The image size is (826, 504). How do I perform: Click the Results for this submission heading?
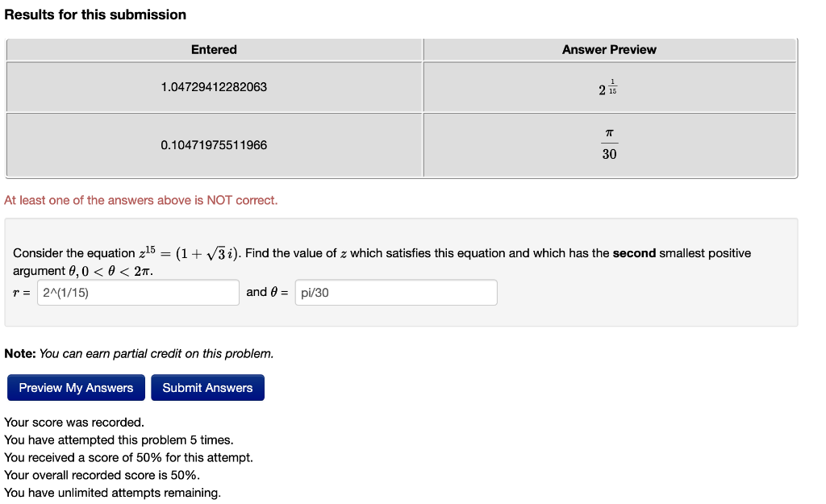coord(95,15)
